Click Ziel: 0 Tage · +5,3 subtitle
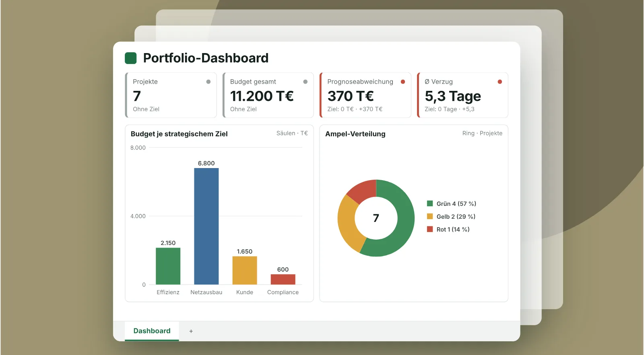The height and width of the screenshot is (355, 644). pyautogui.click(x=450, y=109)
